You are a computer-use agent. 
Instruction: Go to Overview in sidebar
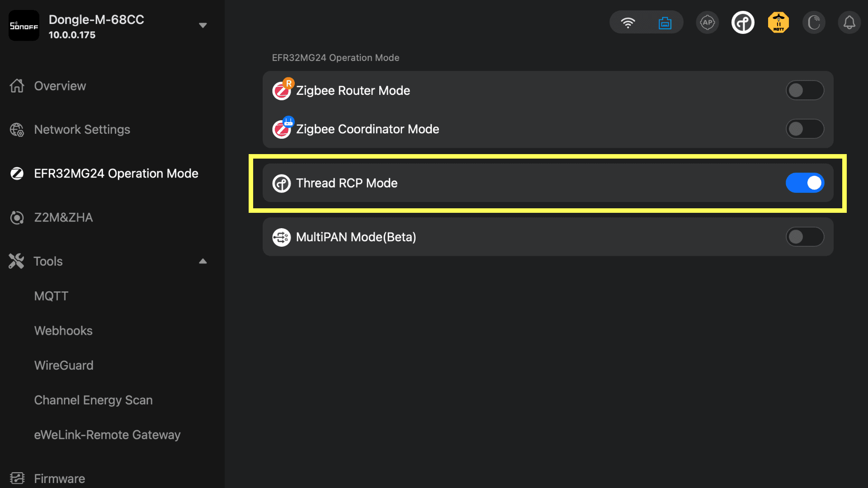60,86
